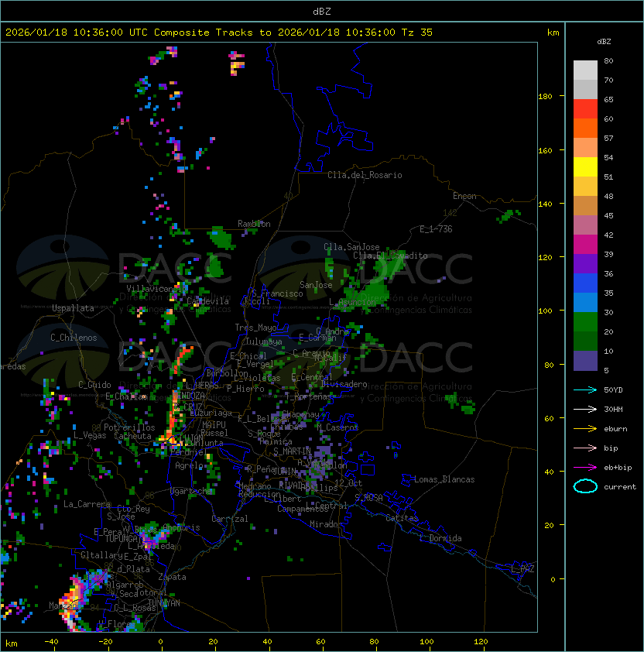Click the 'Capdevila' map label

pyautogui.click(x=208, y=301)
